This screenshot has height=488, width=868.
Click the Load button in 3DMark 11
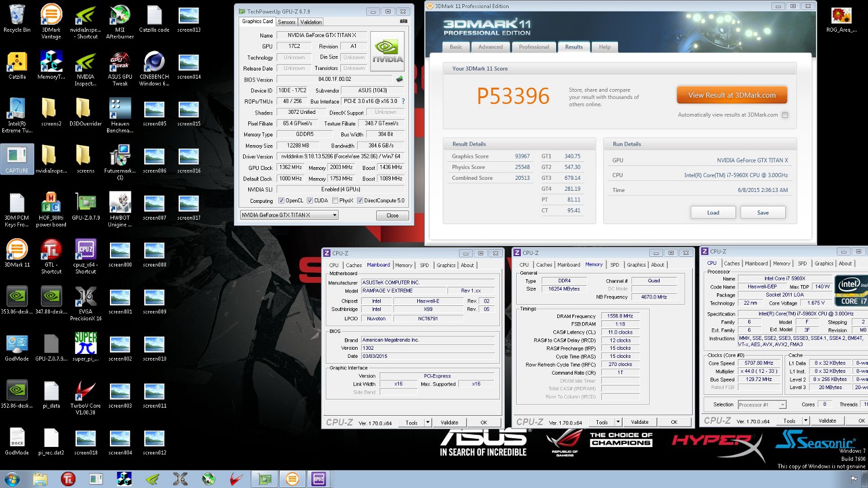[x=713, y=213]
